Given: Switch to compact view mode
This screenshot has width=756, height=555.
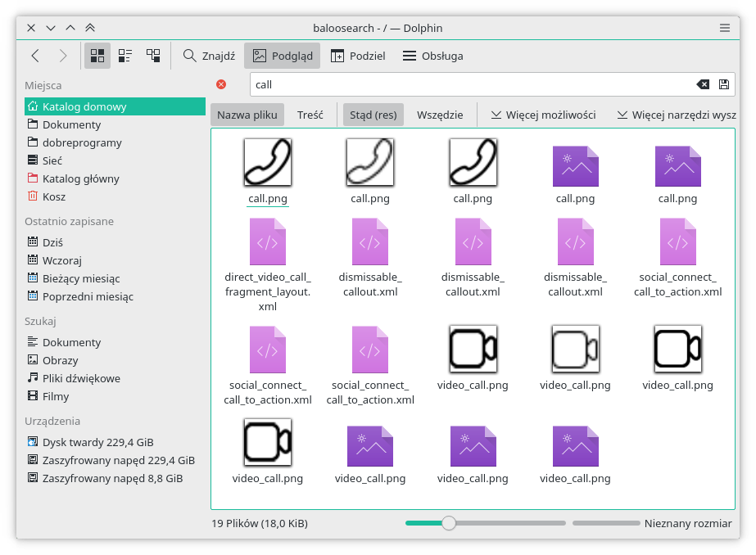Looking at the screenshot, I should click(x=125, y=56).
